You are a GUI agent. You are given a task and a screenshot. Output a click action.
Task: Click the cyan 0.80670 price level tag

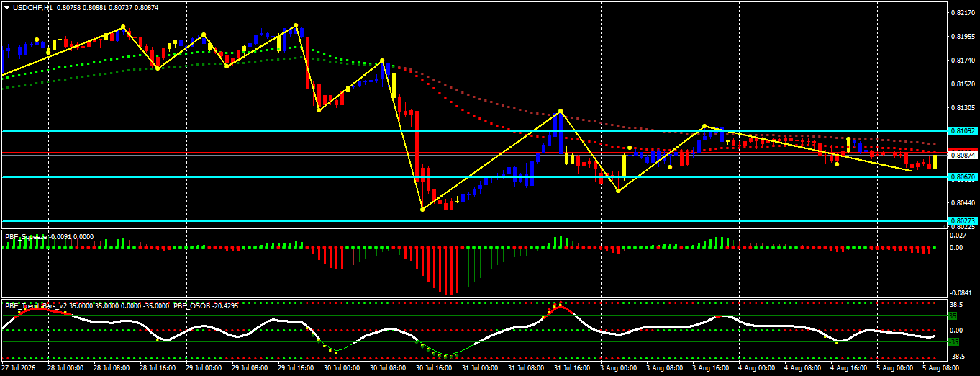click(962, 176)
